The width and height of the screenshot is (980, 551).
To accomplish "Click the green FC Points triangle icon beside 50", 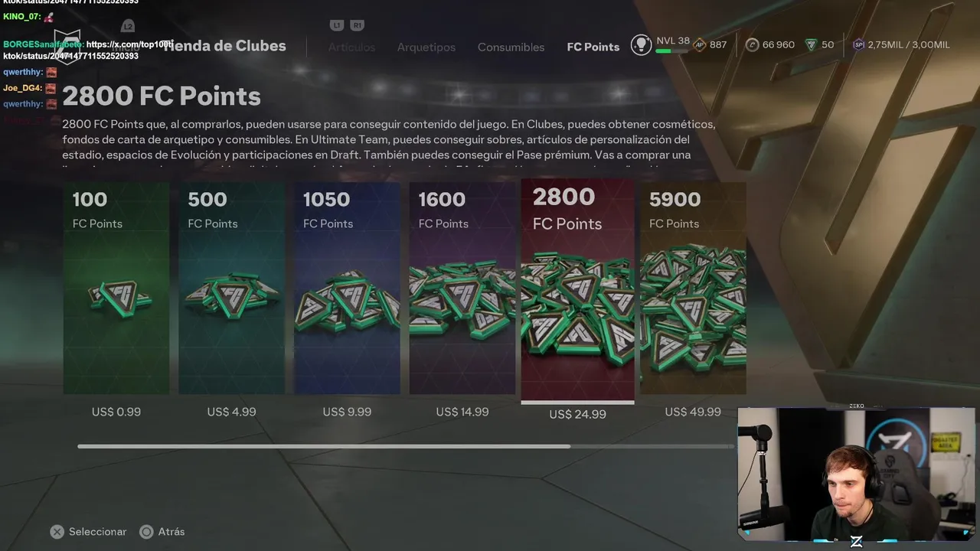I will [811, 45].
